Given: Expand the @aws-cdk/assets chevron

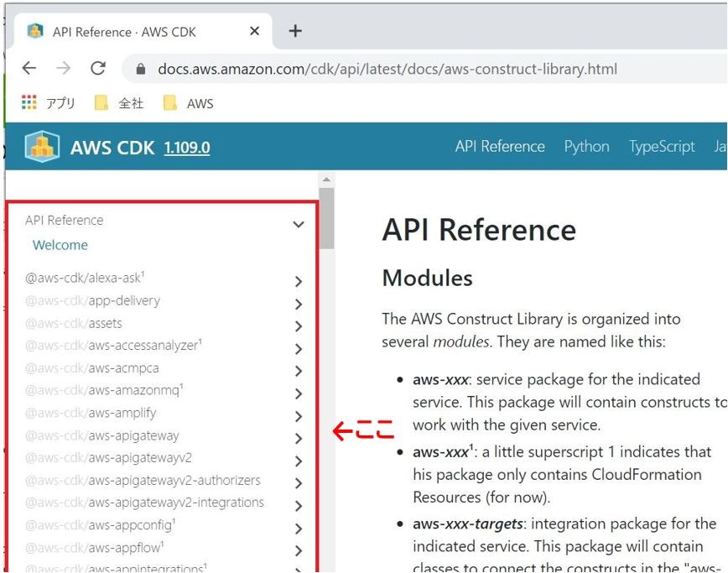Looking at the screenshot, I should click(x=299, y=326).
